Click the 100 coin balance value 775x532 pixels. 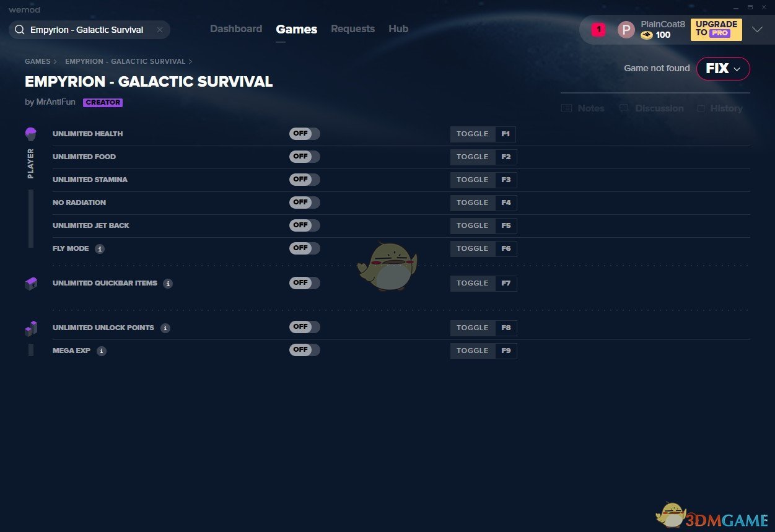(x=663, y=35)
